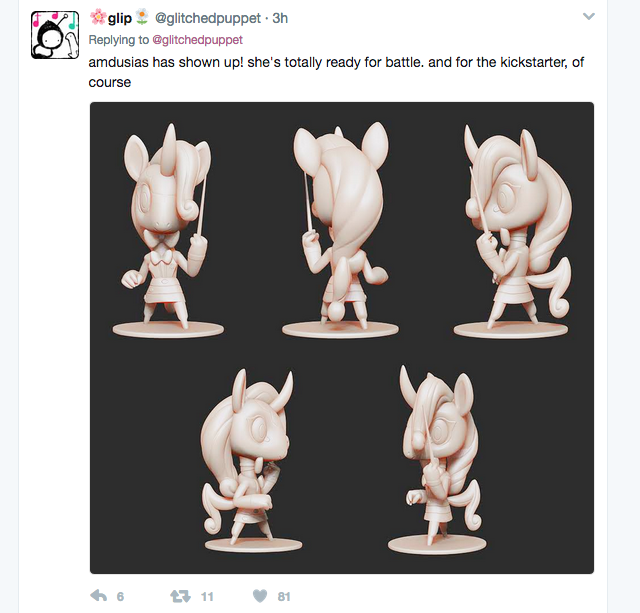The width and height of the screenshot is (640, 613).
Task: Open glip's profile avatar picture
Action: (55, 35)
